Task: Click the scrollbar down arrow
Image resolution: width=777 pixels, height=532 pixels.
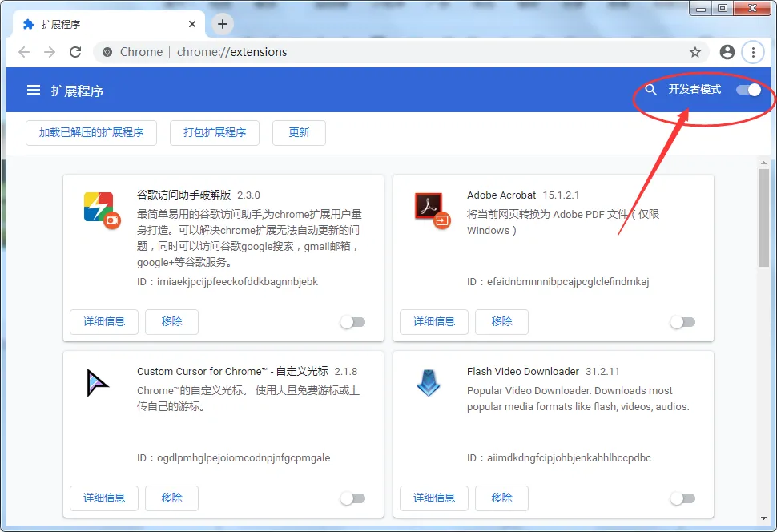Action: 763,518
